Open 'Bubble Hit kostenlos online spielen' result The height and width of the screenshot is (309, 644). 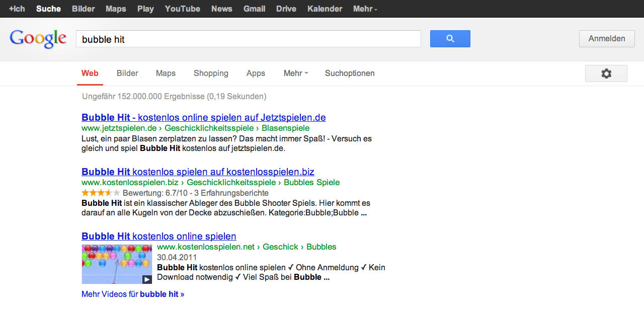(x=158, y=236)
